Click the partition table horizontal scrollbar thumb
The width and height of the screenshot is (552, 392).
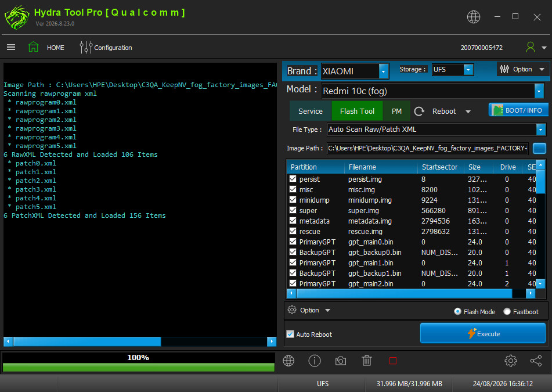(x=405, y=293)
